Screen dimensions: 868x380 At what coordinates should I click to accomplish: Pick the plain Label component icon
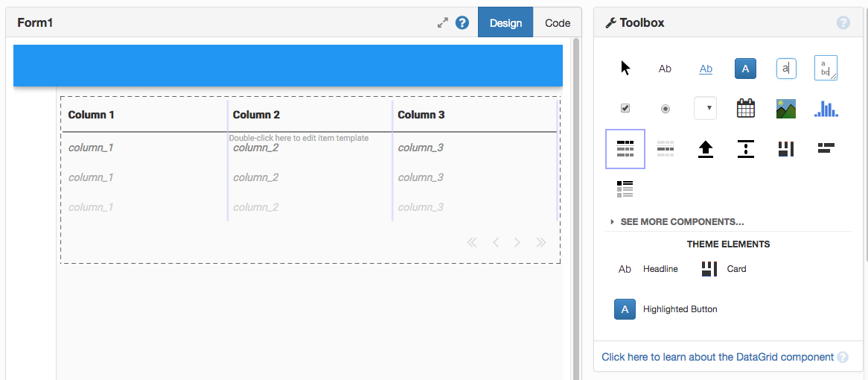pyautogui.click(x=665, y=69)
